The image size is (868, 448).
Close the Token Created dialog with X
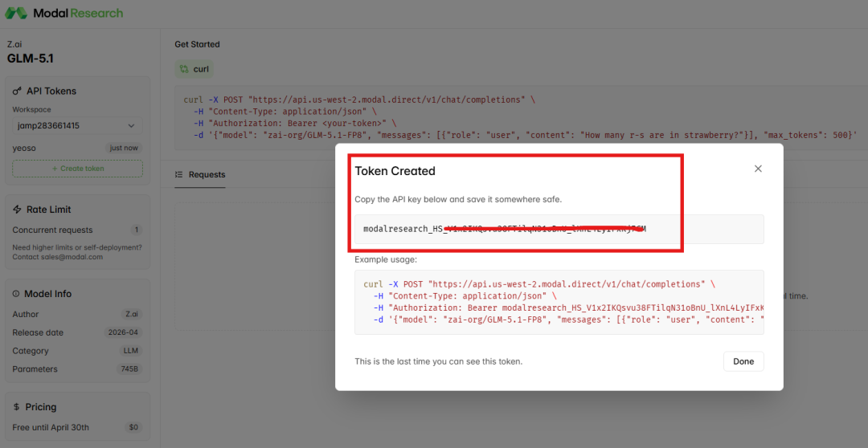pos(758,169)
